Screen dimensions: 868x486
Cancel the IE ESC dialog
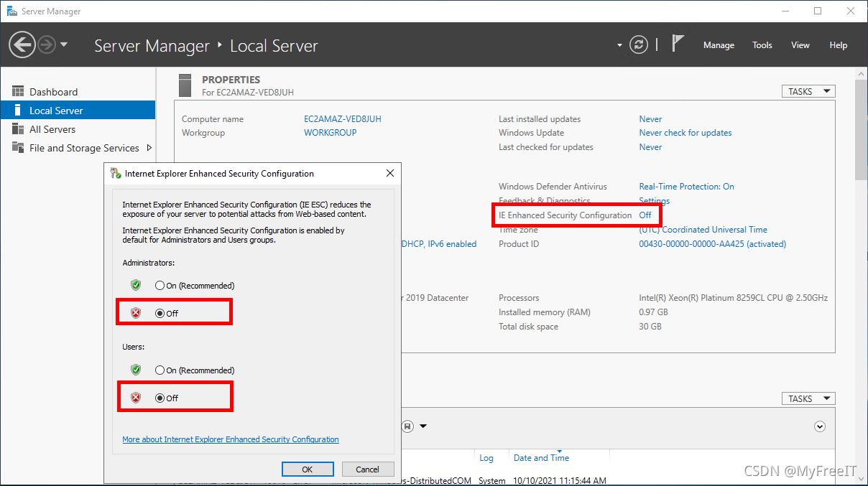coord(367,469)
